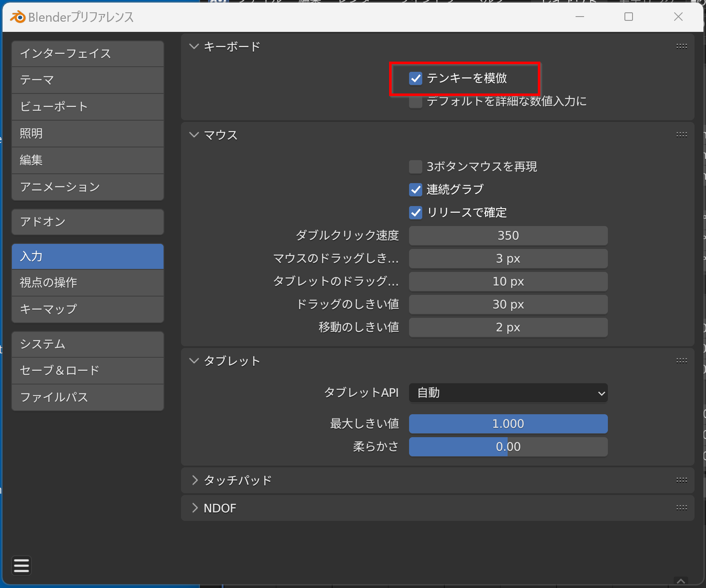The height and width of the screenshot is (588, 706).
Task: Grab the NDOF panel drag handle dots
Action: pos(682,508)
